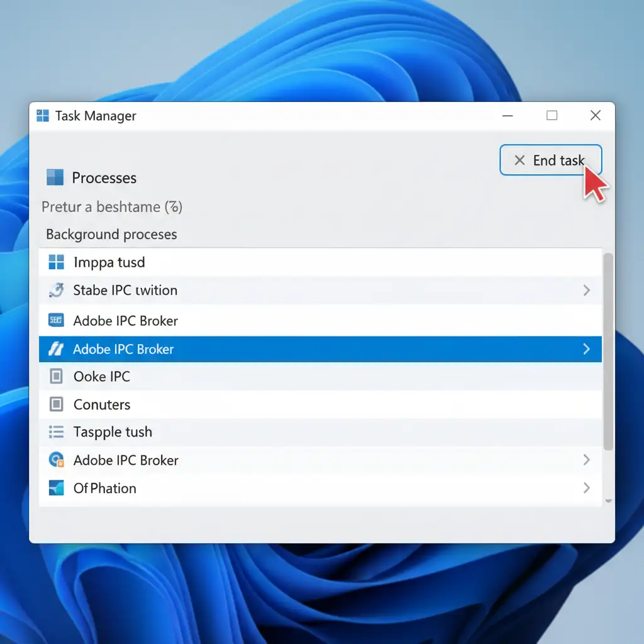Click the icon next to Stabe IPC twition
Screen dimensions: 644x644
[57, 290]
